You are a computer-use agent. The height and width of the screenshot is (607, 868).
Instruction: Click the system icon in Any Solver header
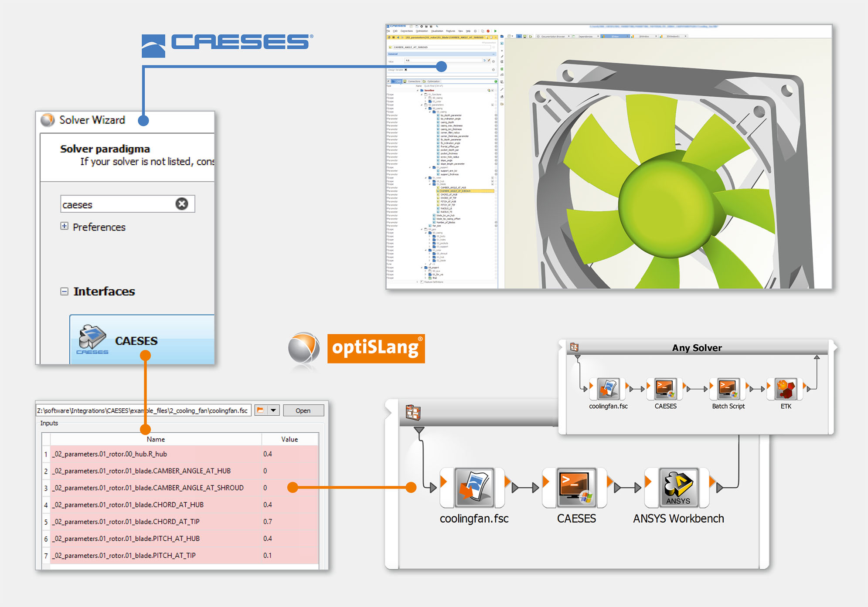click(x=574, y=347)
